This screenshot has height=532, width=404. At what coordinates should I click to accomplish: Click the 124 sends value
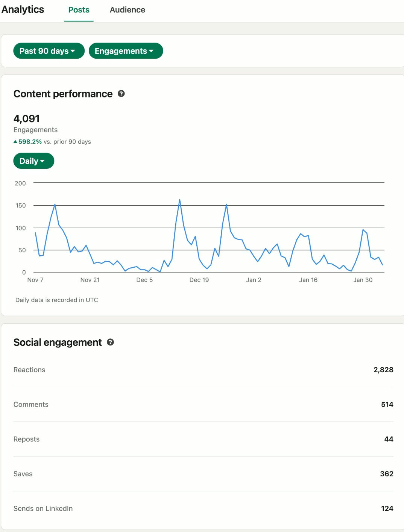coord(387,508)
